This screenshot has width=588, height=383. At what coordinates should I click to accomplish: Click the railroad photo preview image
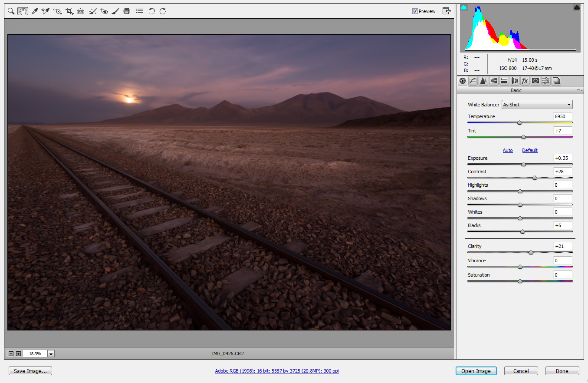point(229,182)
